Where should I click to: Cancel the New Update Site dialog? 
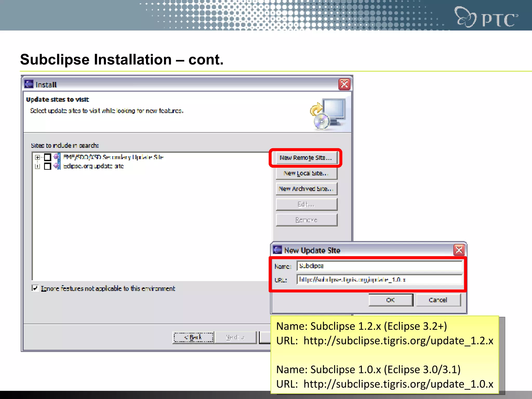click(x=438, y=300)
